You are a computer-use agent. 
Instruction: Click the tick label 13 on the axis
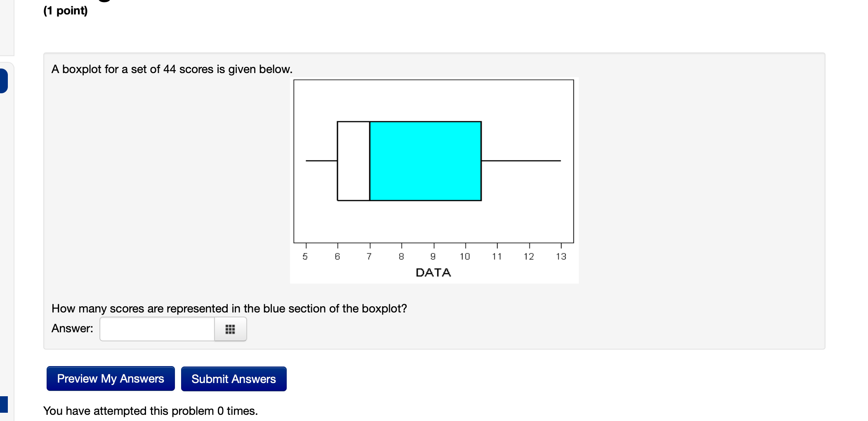(x=561, y=256)
